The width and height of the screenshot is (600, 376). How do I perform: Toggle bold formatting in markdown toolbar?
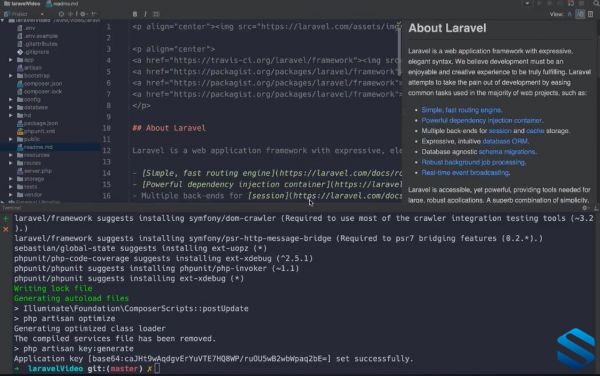135,14
